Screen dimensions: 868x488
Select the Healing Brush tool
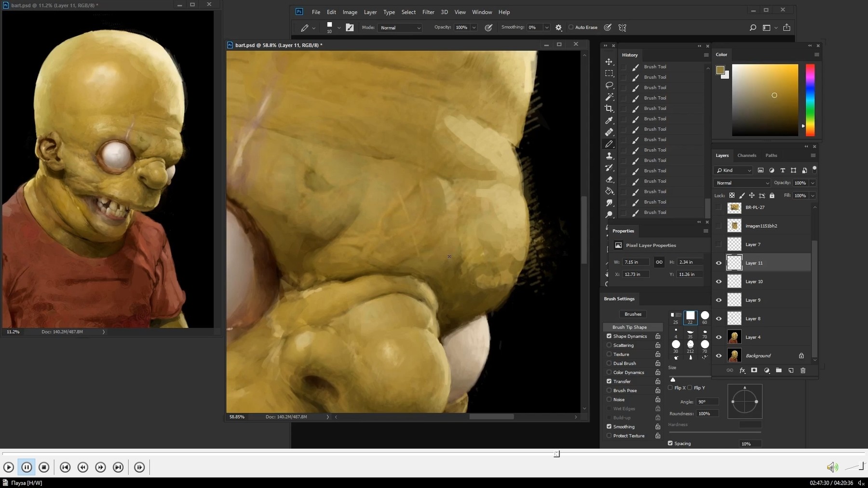click(x=609, y=132)
